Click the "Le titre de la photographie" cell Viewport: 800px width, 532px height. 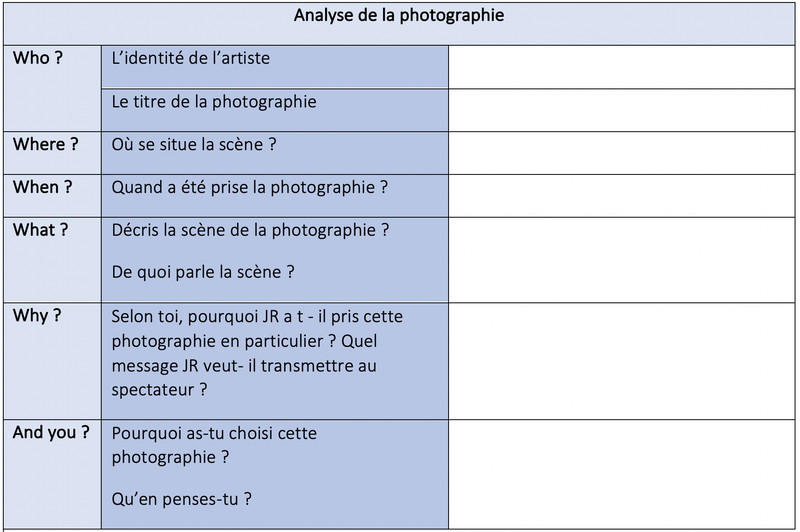[214, 102]
